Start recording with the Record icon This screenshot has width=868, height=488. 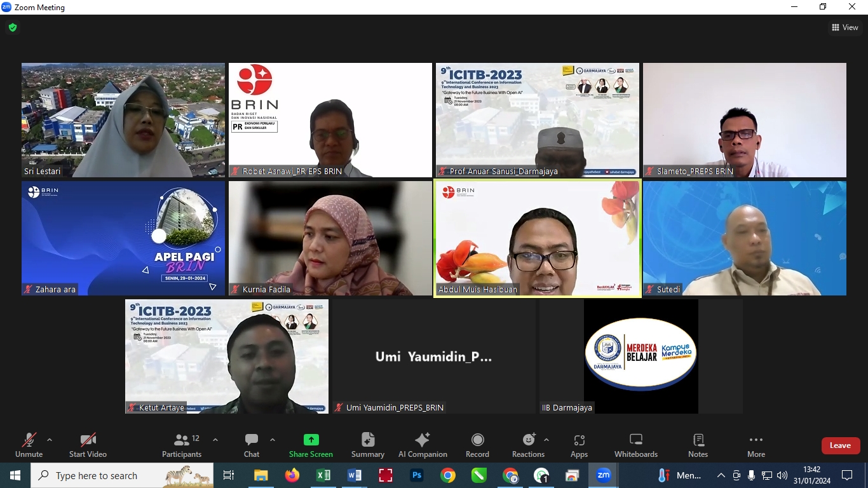pos(477,445)
